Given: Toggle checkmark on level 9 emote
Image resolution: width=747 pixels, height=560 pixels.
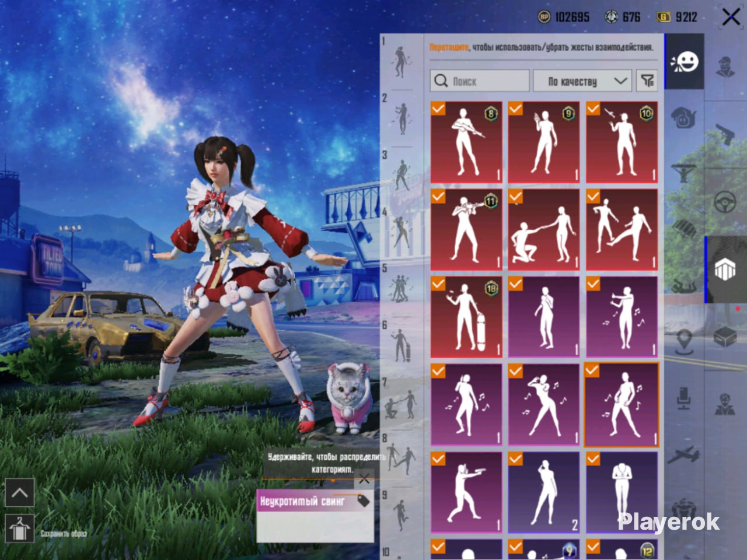Looking at the screenshot, I should click(515, 108).
